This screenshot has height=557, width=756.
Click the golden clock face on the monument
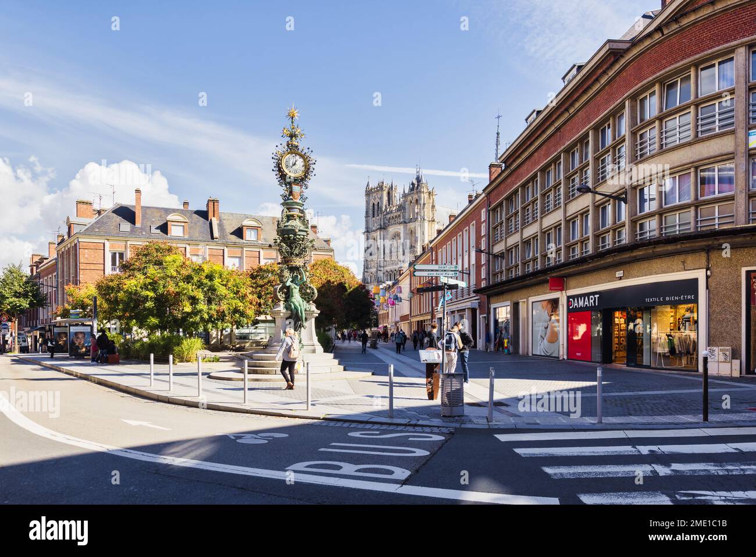coord(294,164)
